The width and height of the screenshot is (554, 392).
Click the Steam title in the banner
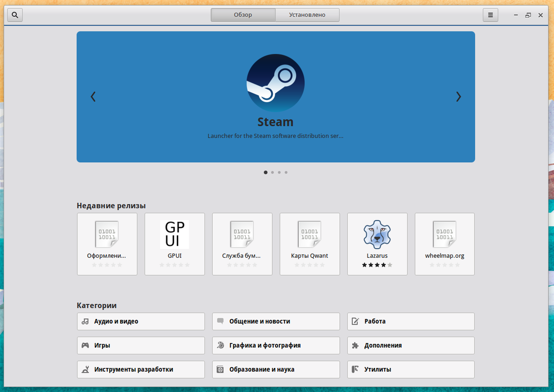pyautogui.click(x=276, y=122)
